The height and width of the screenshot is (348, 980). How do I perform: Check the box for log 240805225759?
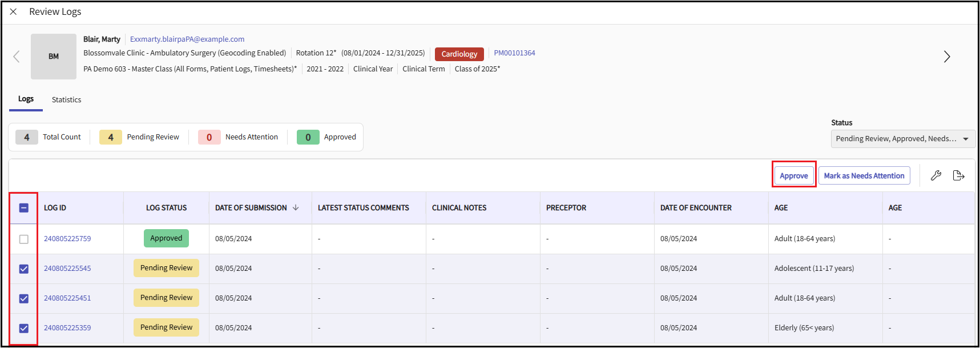[x=24, y=239]
